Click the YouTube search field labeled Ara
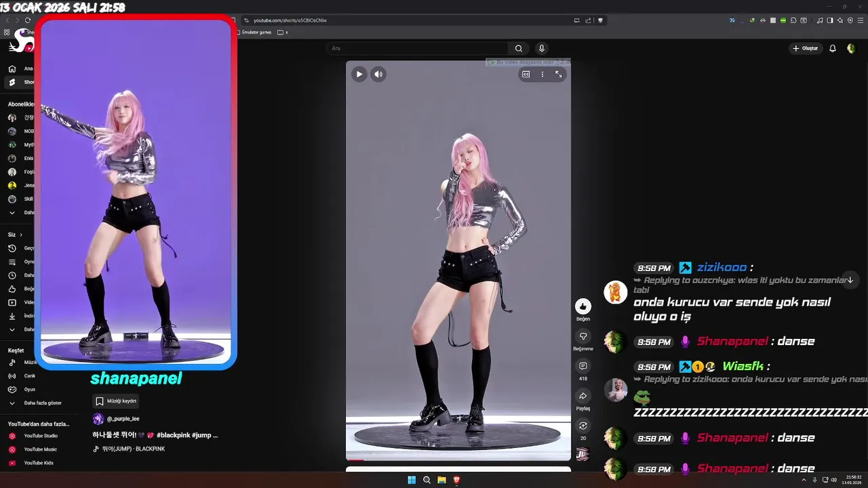The image size is (868, 488). (x=417, y=48)
